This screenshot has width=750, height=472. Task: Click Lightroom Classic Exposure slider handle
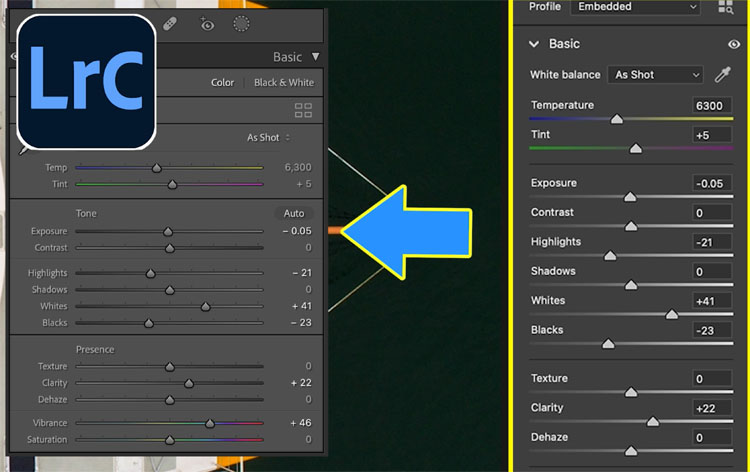pyautogui.click(x=168, y=231)
